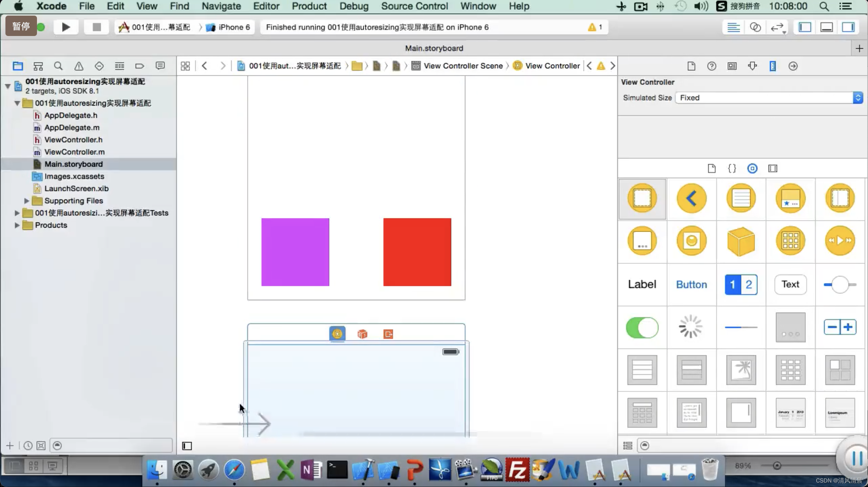Screen dimensions: 868x487
Task: Click the Button element in object library
Action: 692,284
